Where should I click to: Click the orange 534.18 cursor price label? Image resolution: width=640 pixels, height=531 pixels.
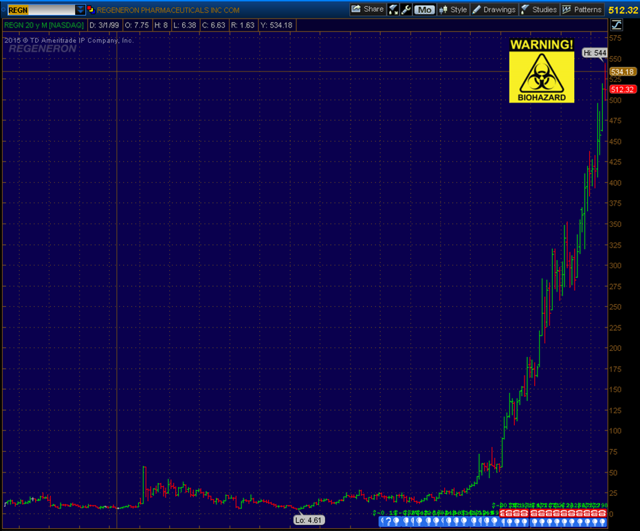[622, 72]
